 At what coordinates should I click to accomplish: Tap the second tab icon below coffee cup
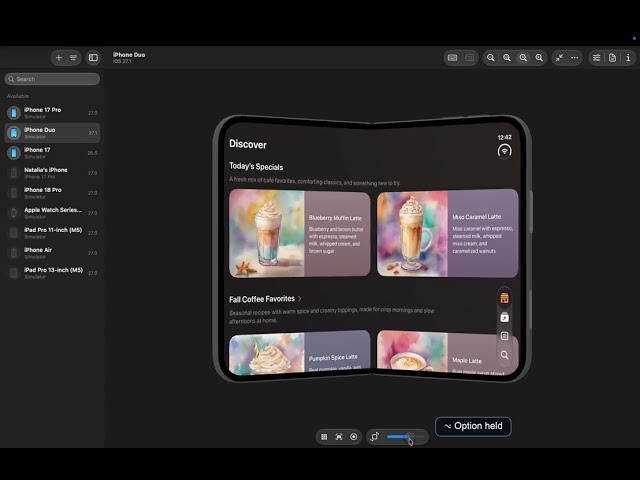(x=504, y=317)
